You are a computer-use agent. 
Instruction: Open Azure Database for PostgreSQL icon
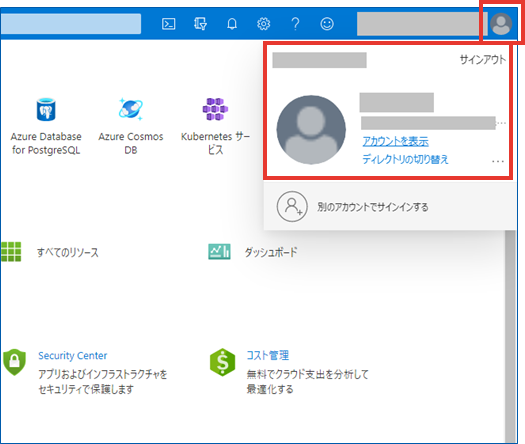pos(46,109)
